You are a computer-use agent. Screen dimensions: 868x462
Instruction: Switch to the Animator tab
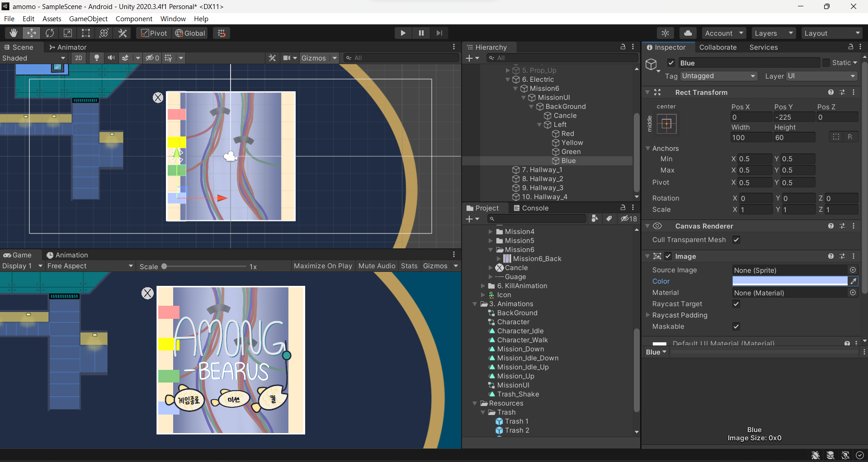[68, 47]
